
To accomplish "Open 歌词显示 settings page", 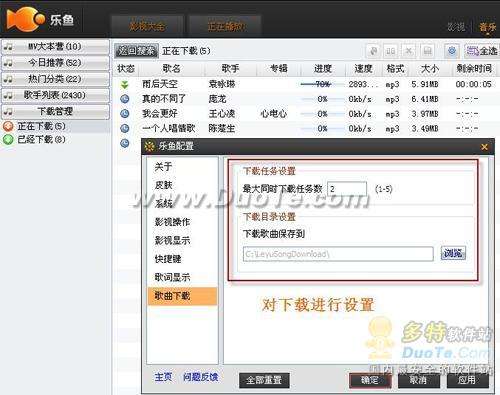I will [x=172, y=277].
